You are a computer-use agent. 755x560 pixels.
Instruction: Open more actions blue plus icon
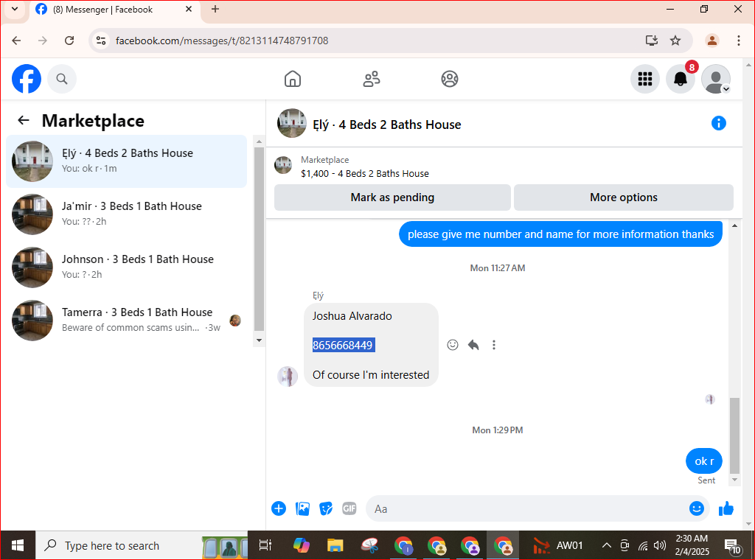pos(279,508)
